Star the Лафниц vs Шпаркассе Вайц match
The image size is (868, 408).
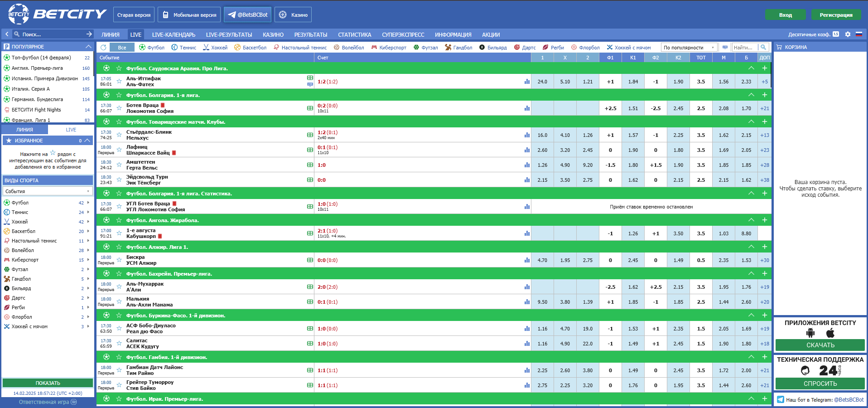click(119, 150)
